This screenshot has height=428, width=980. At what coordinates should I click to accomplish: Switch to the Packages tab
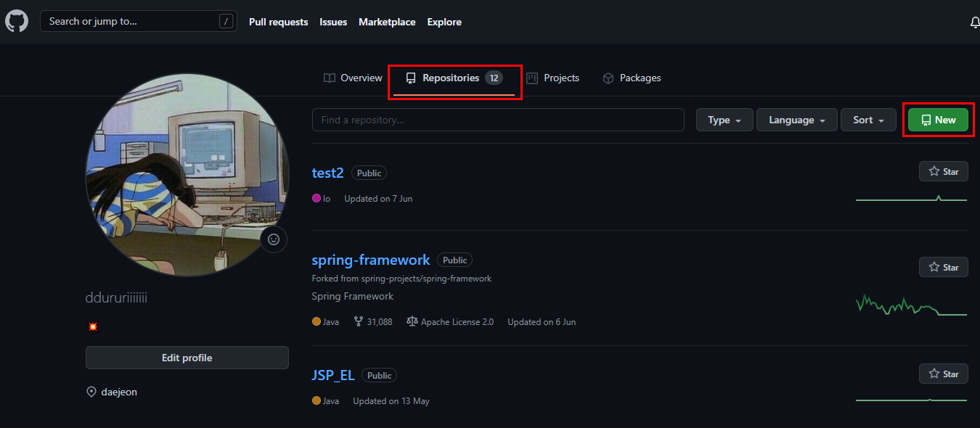tap(632, 78)
